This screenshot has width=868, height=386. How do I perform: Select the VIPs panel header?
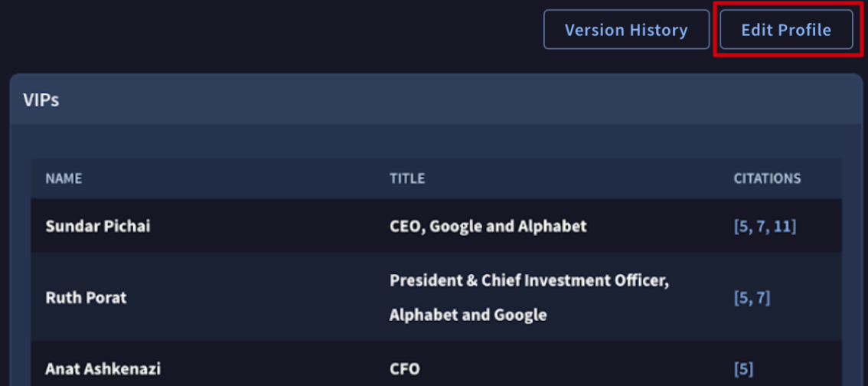(436, 100)
